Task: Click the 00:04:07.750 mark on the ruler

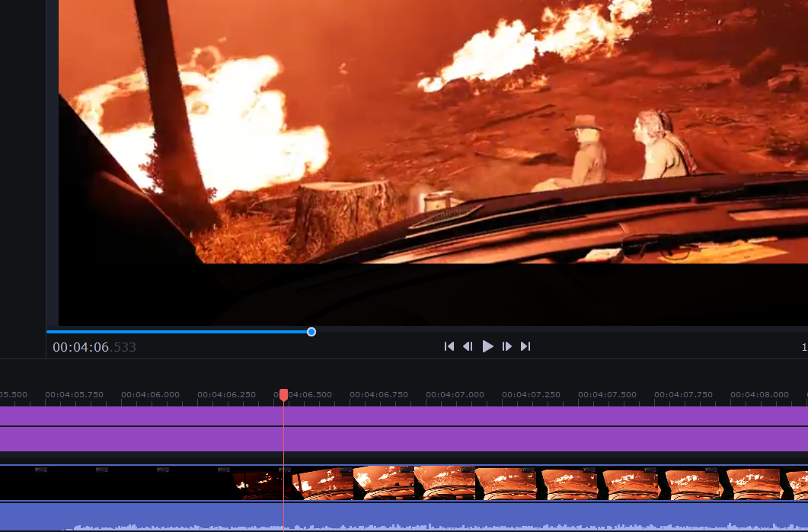Action: (684, 394)
